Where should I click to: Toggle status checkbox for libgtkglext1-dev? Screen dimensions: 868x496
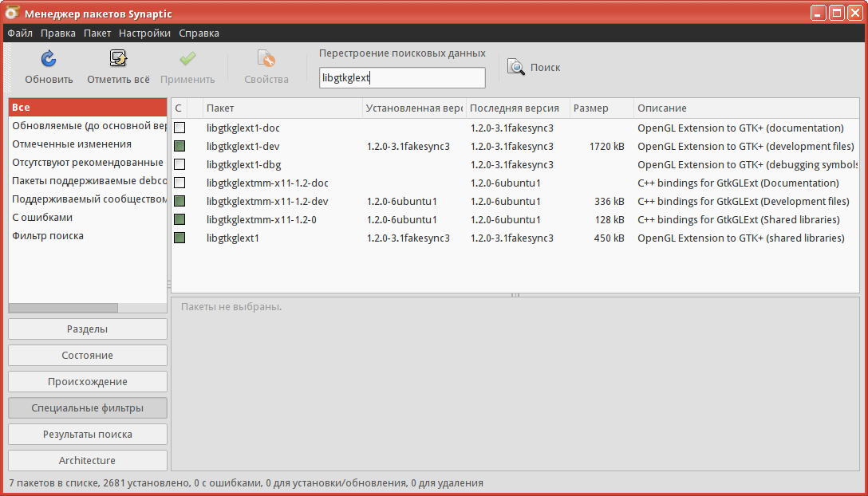(x=180, y=146)
